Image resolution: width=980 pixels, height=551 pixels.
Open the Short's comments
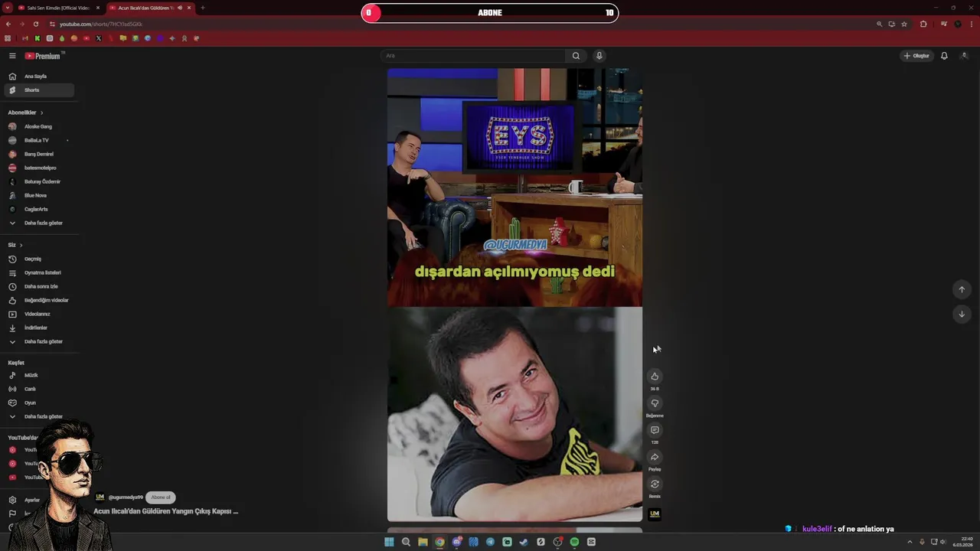click(655, 430)
